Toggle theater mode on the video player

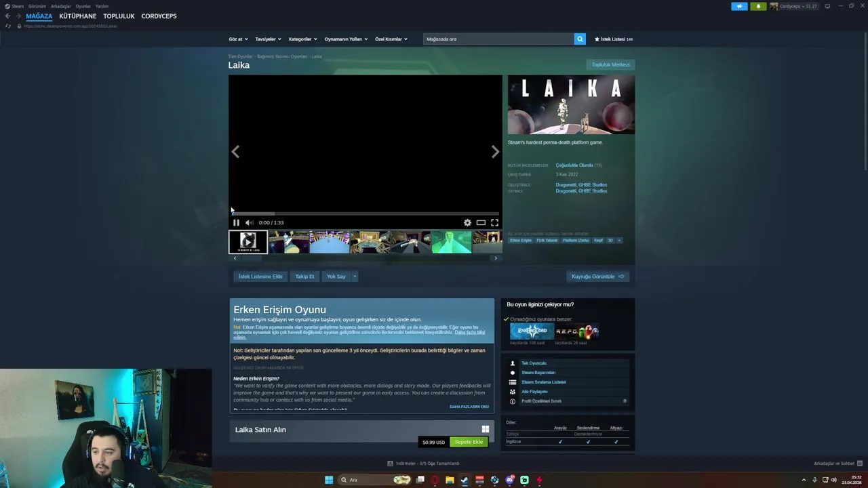[x=481, y=222]
